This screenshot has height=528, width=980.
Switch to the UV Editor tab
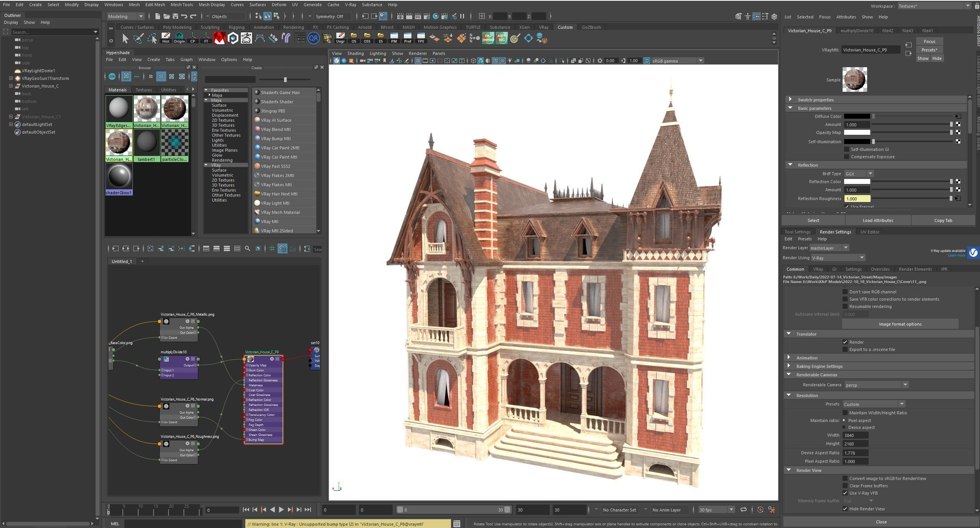(x=869, y=232)
